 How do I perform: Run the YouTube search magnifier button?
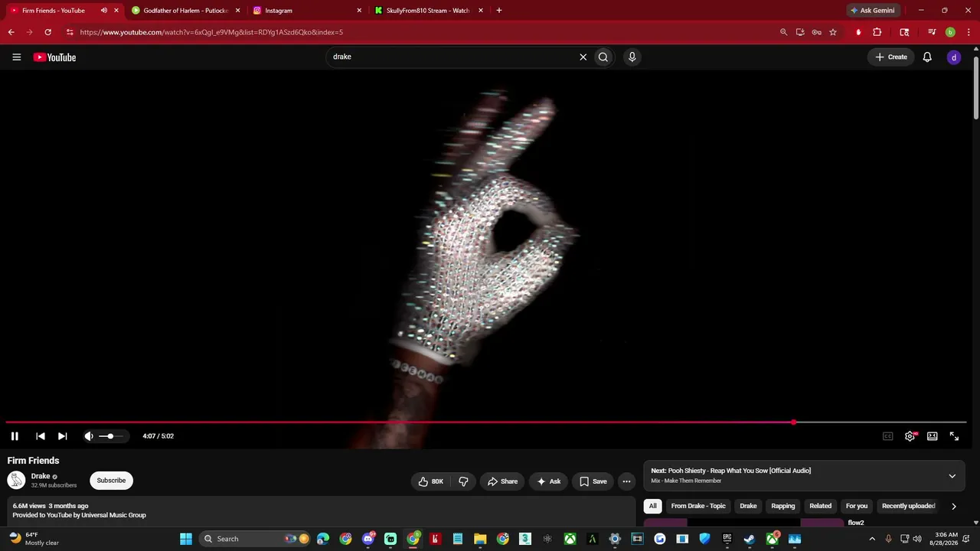603,57
